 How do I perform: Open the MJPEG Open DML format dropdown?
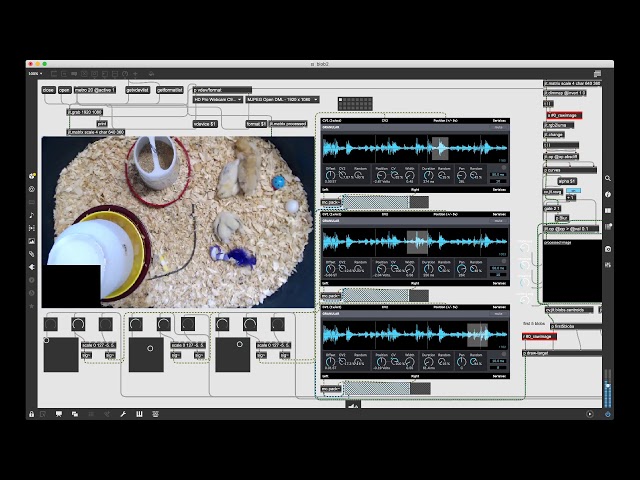(282, 100)
